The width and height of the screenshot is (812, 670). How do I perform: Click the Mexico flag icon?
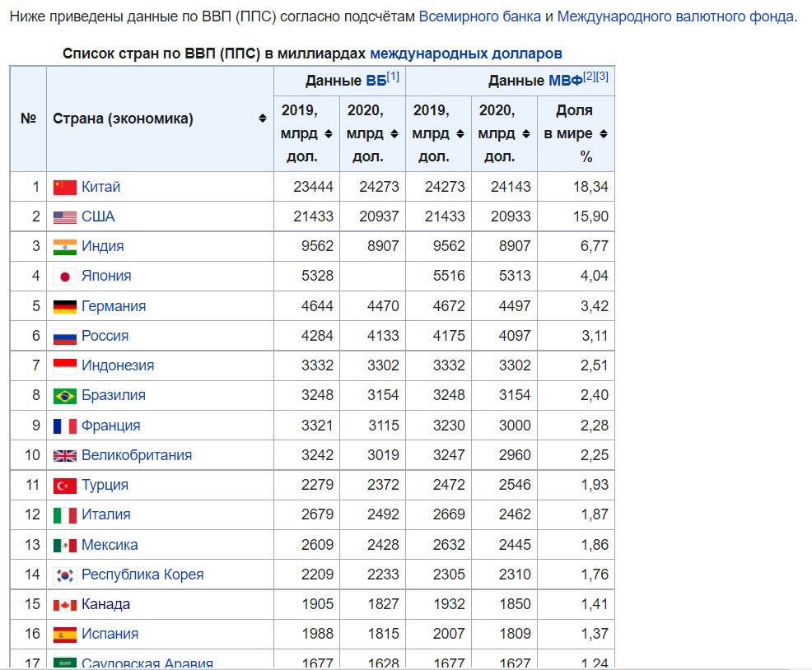(65, 545)
